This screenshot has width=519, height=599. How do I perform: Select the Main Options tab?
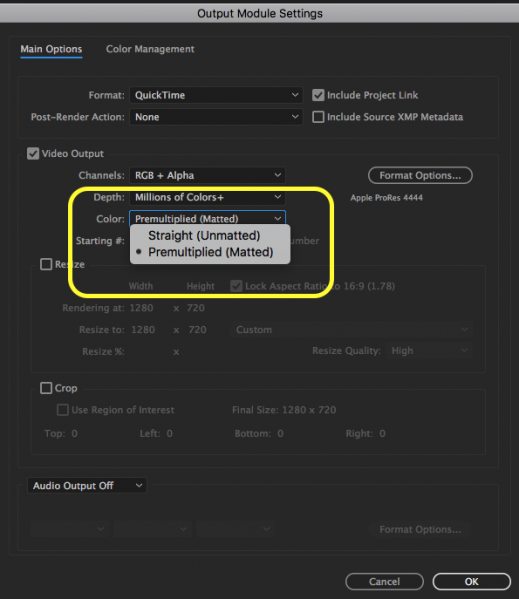click(51, 49)
